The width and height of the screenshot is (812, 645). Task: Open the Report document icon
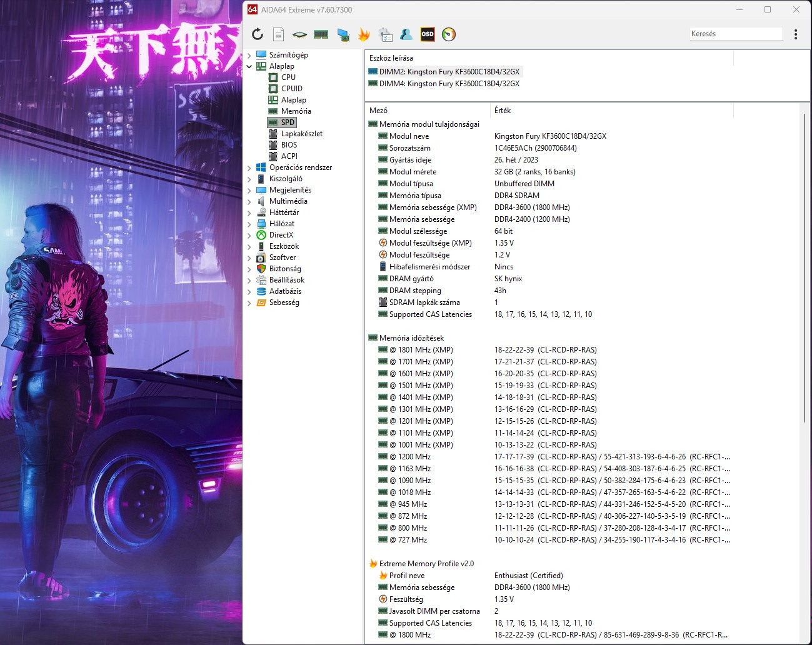tap(279, 34)
